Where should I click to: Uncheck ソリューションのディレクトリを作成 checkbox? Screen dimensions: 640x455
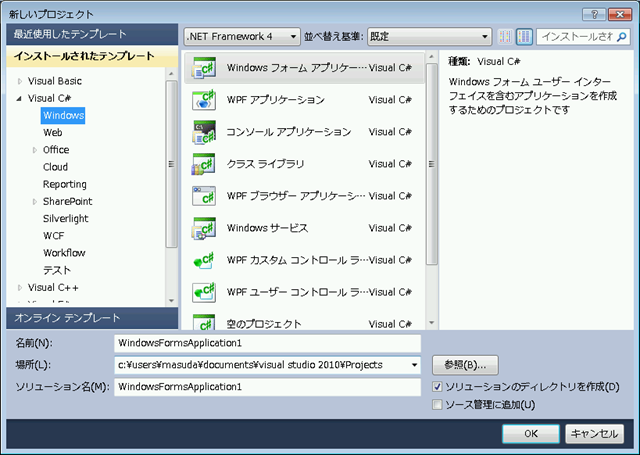coord(438,387)
